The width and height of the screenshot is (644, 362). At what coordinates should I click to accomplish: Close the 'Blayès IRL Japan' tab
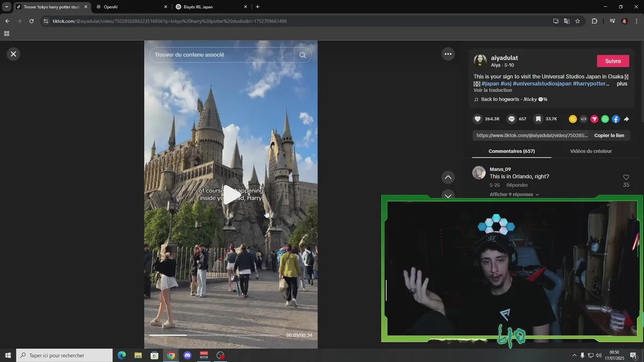click(246, 7)
